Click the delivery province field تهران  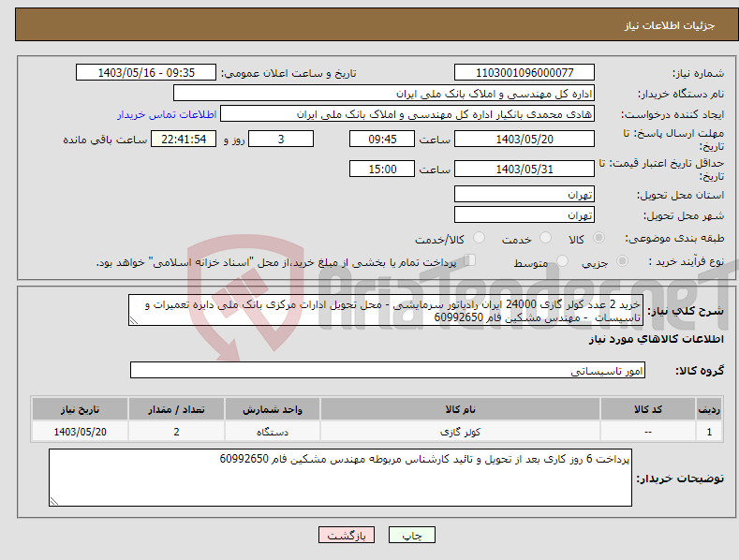(525, 194)
